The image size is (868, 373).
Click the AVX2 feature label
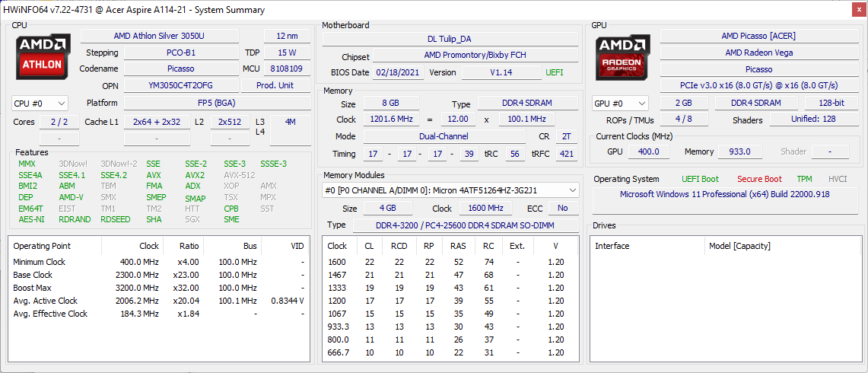click(x=195, y=175)
